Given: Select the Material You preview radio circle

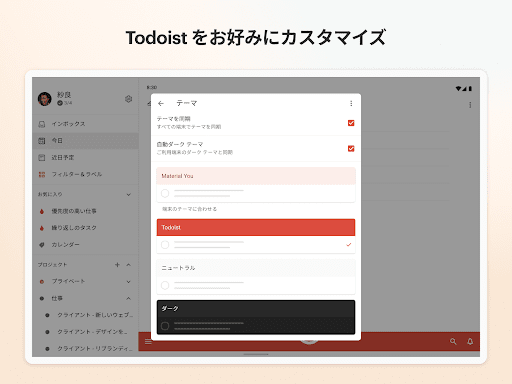Looking at the screenshot, I should click(x=165, y=193).
